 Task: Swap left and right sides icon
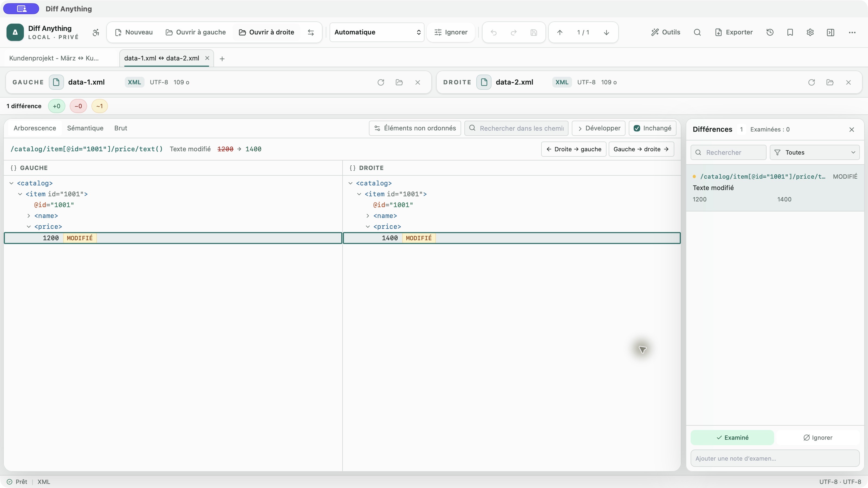[x=311, y=32]
